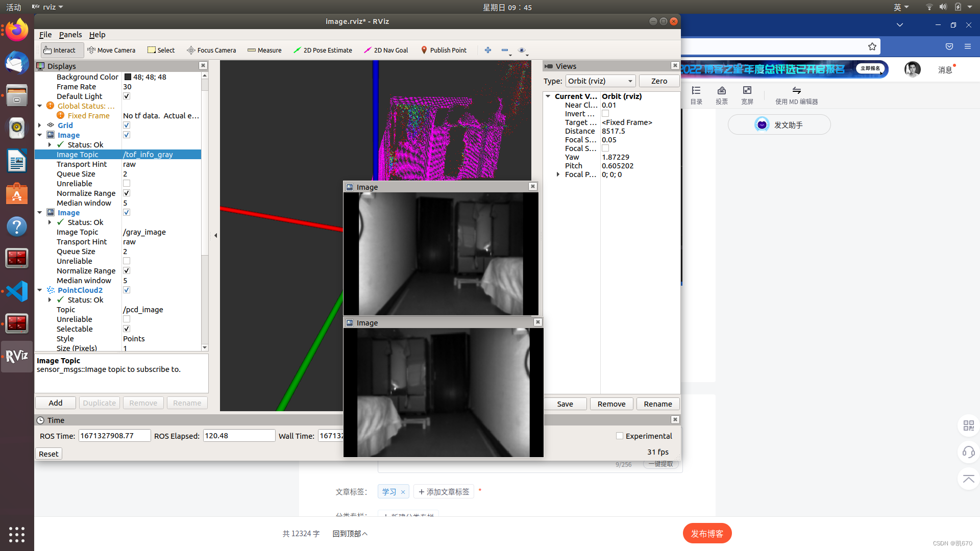Expand the Grid display item
980x551 pixels.
40,126
